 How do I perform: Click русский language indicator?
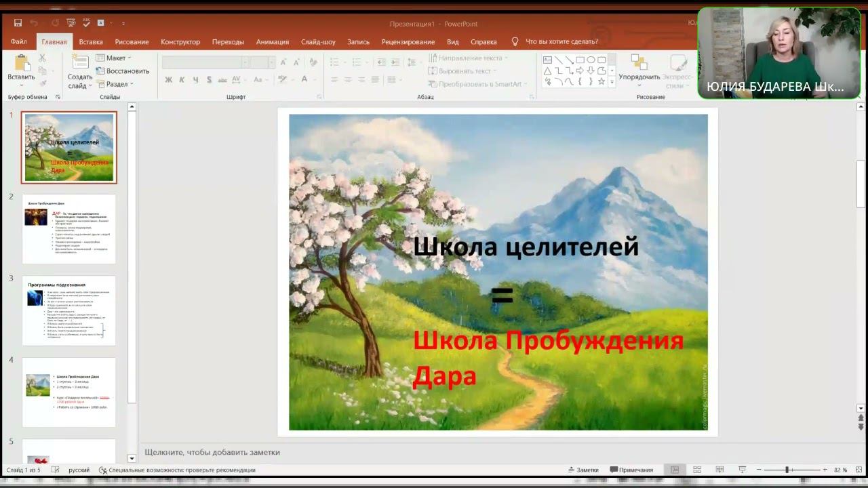click(79, 470)
